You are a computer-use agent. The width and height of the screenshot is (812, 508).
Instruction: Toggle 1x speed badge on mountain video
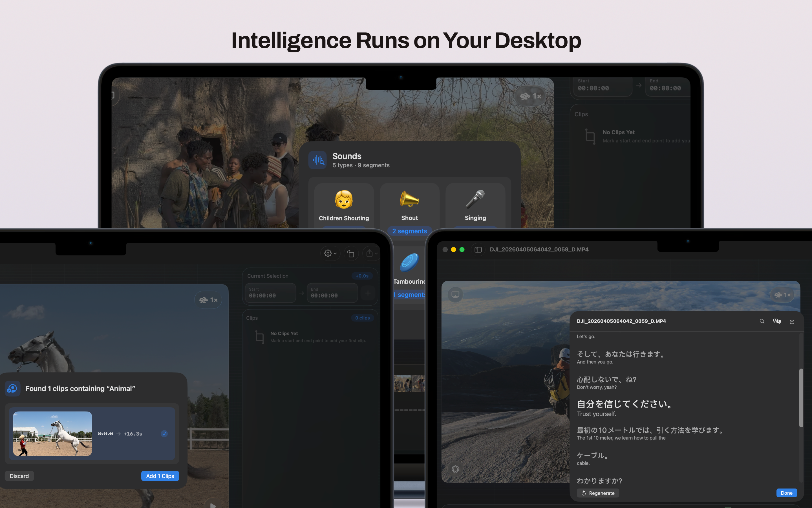point(782,295)
